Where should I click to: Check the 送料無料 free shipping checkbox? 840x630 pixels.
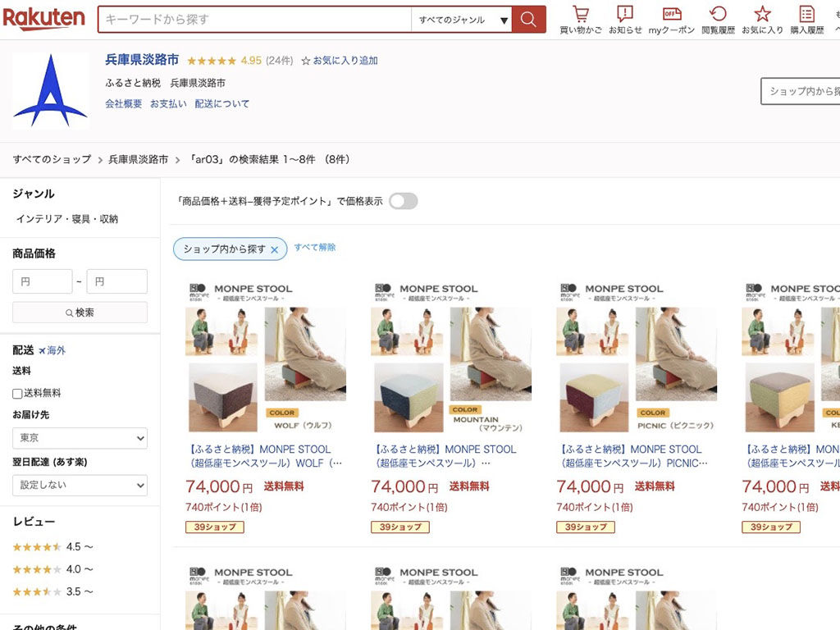tap(17, 394)
